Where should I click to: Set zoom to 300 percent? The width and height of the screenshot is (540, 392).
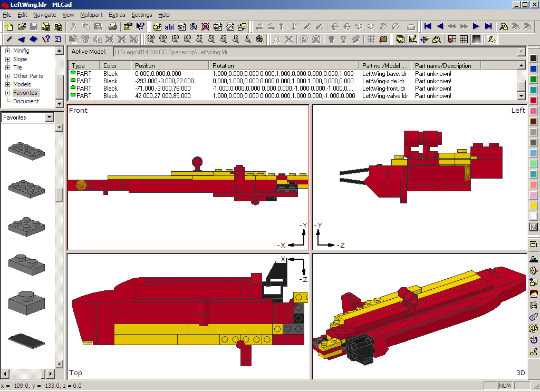click(x=151, y=39)
